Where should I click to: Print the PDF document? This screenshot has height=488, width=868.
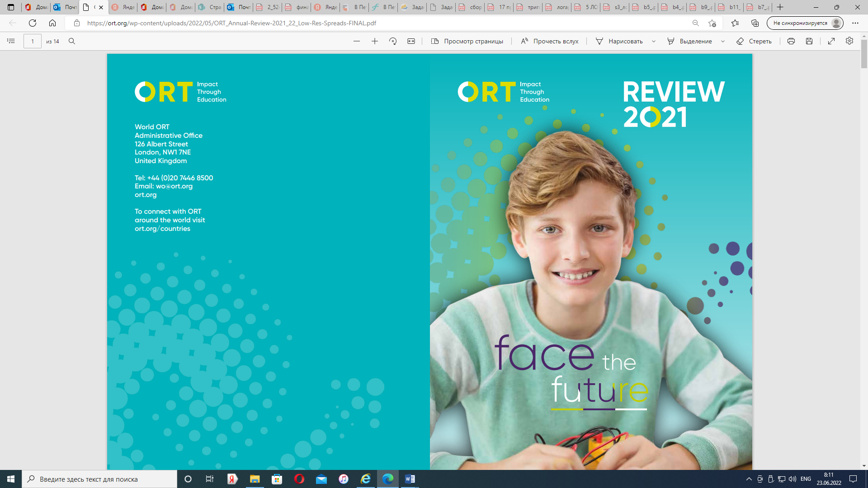(x=791, y=41)
